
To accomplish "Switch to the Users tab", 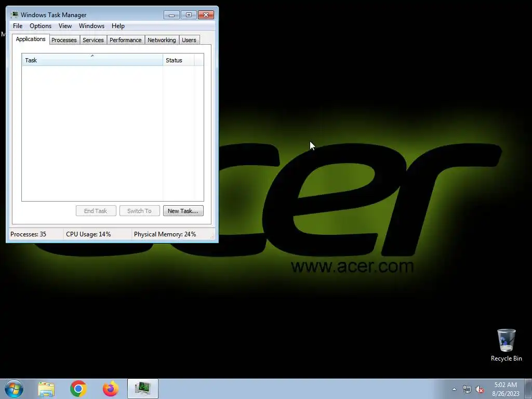I will (x=189, y=40).
